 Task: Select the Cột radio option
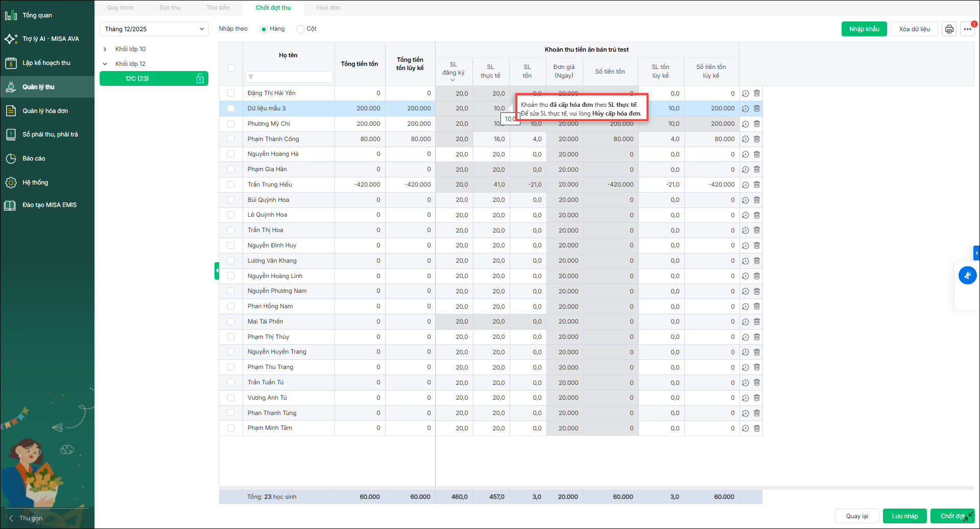[300, 29]
